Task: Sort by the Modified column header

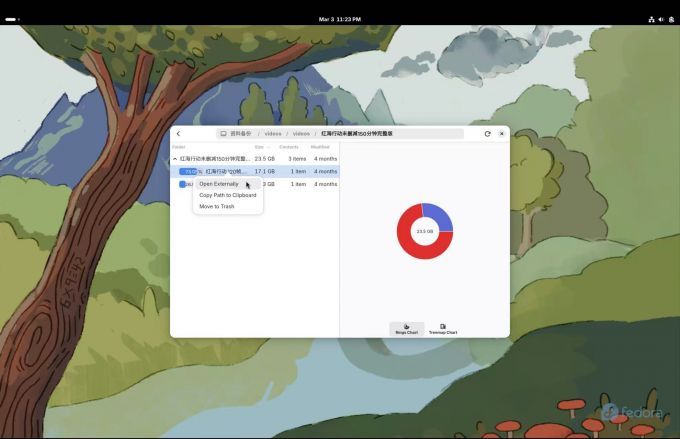Action: [320, 147]
